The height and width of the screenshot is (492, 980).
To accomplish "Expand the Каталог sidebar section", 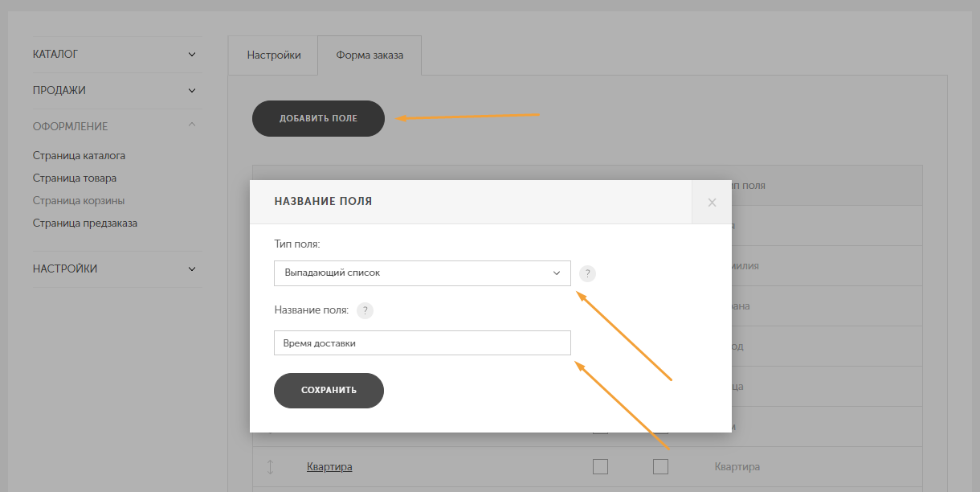I will [117, 55].
